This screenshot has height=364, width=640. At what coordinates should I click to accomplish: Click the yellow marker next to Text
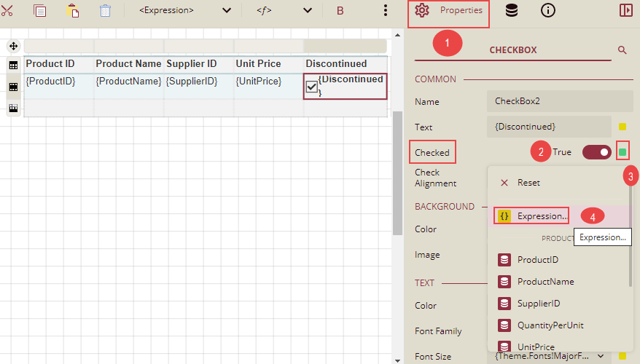pyautogui.click(x=623, y=127)
